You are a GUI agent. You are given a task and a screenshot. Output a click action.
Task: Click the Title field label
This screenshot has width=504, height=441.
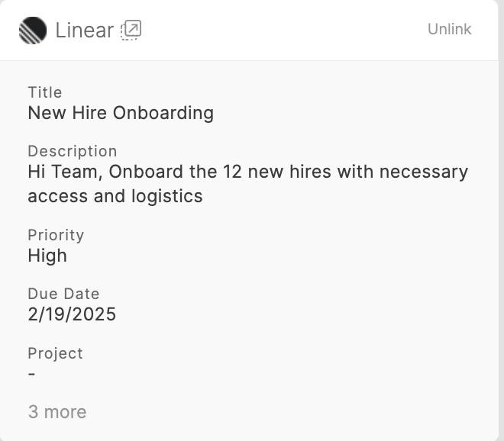(45, 92)
